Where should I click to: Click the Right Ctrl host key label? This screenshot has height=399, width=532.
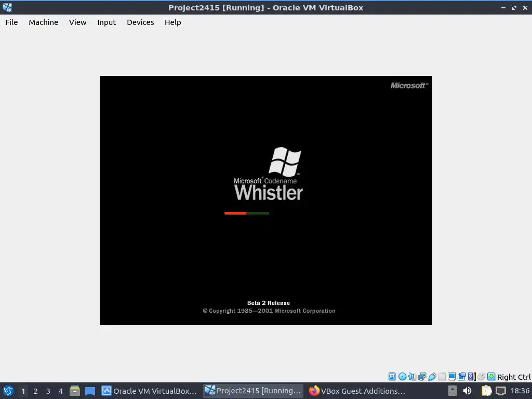pyautogui.click(x=514, y=377)
